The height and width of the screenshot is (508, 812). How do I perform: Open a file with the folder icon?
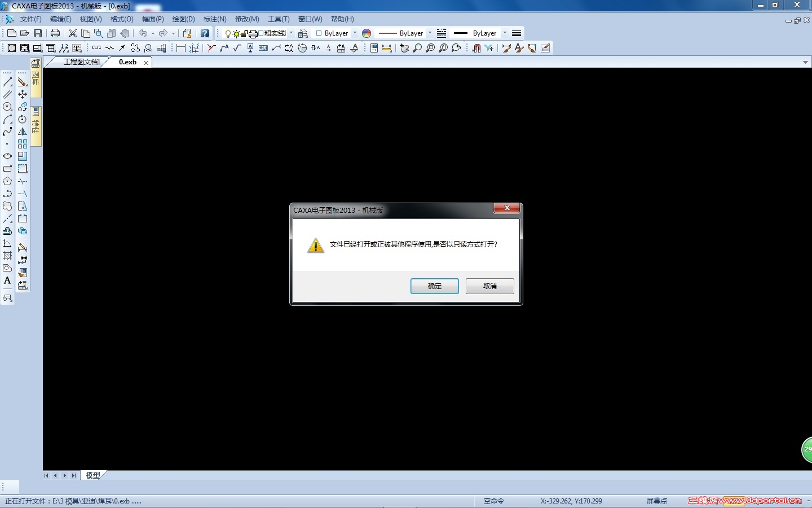click(x=24, y=33)
